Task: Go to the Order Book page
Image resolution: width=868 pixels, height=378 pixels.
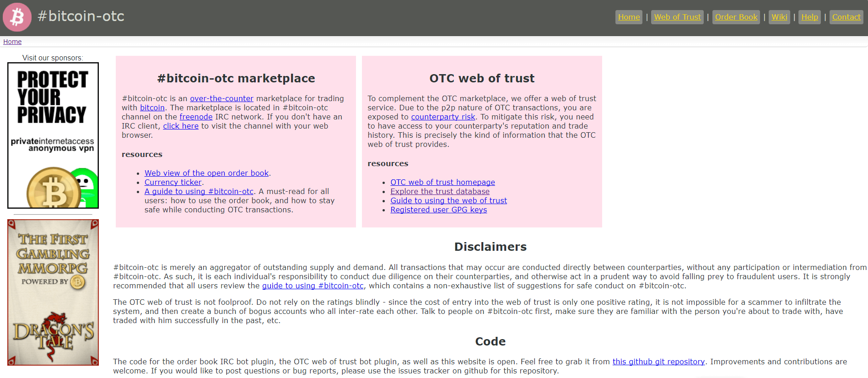Action: pos(736,17)
